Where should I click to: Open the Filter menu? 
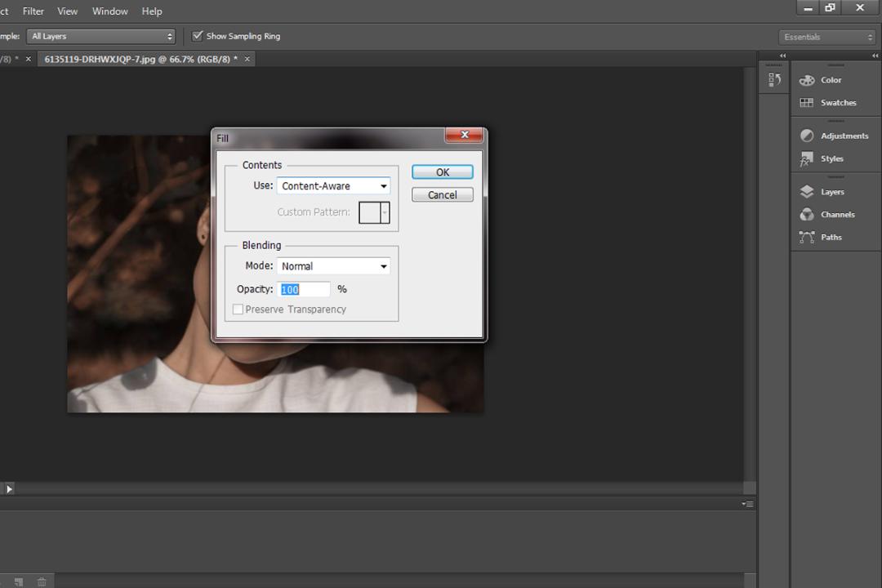pyautogui.click(x=33, y=11)
